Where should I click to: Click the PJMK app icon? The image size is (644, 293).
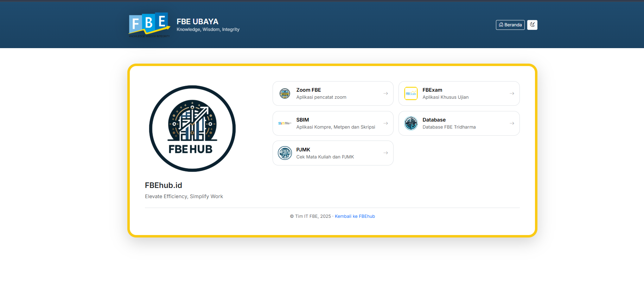(x=285, y=153)
